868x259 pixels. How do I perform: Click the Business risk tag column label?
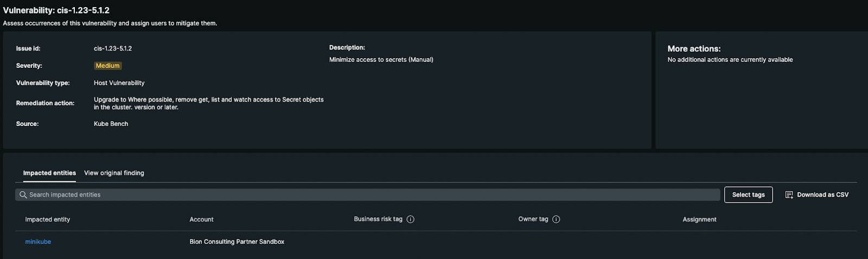[x=378, y=219]
